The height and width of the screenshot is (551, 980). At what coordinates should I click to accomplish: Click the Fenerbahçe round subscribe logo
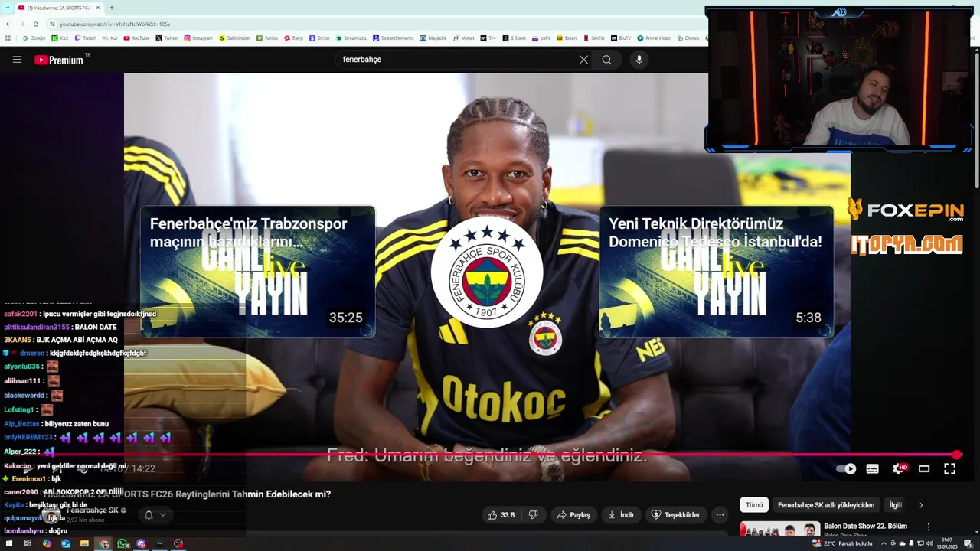(487, 272)
